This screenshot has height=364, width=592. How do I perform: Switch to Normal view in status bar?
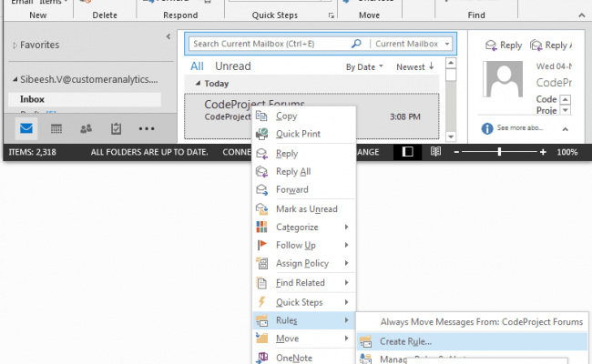click(407, 152)
